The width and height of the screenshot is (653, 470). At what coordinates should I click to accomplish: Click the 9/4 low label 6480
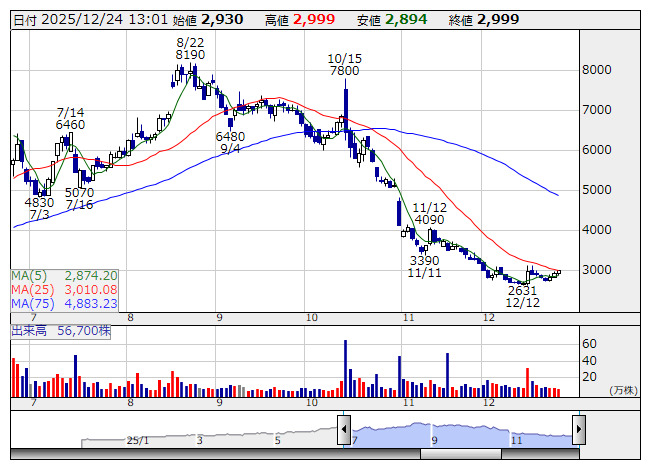pyautogui.click(x=230, y=136)
